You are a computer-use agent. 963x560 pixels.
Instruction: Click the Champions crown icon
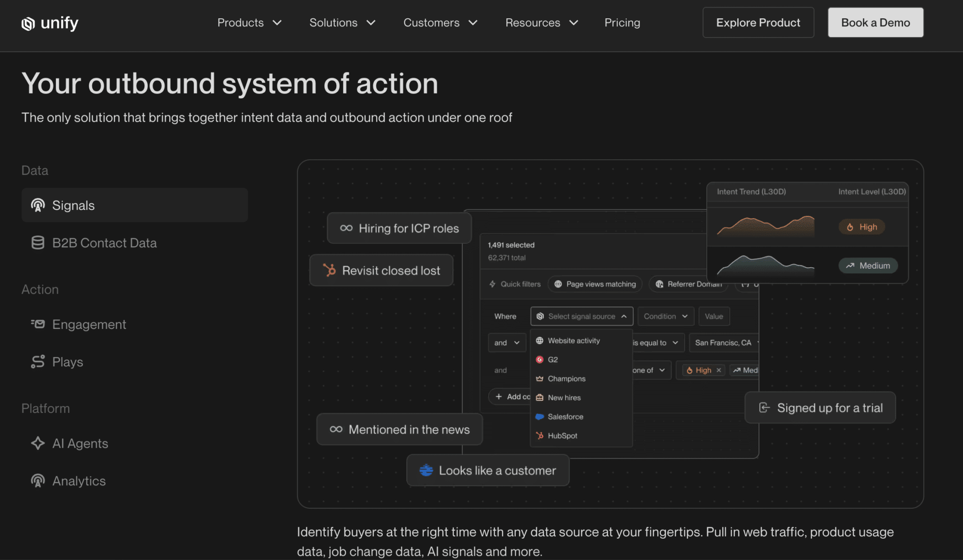pos(540,379)
